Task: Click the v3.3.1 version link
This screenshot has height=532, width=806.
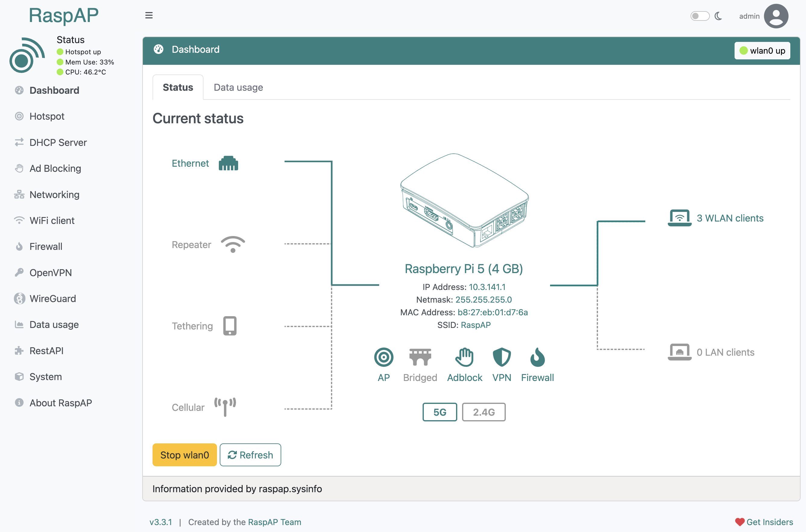Action: [x=161, y=522]
